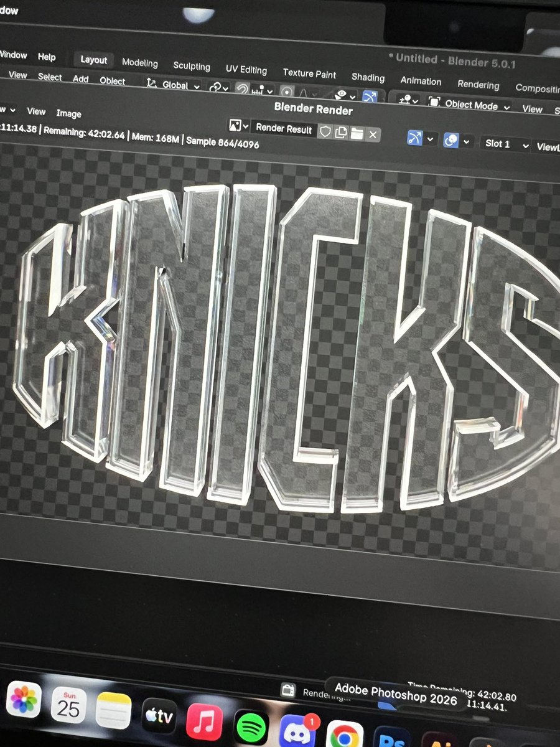Toggle viewport gizmo button in 3D header
The width and height of the screenshot is (560, 747).
[370, 98]
